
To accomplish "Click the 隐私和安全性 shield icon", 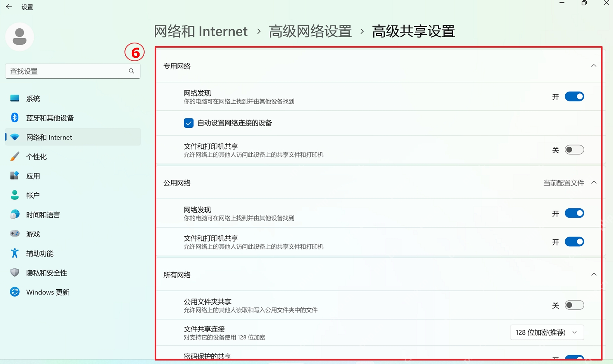I will [x=15, y=273].
